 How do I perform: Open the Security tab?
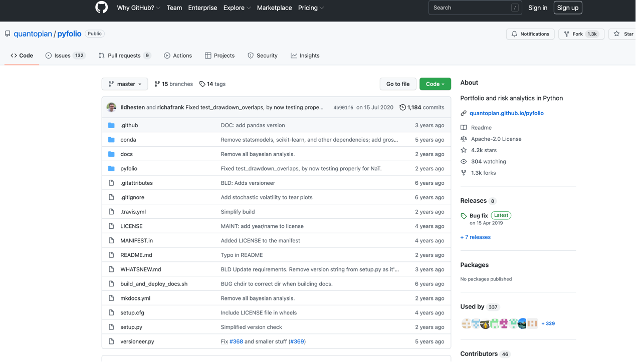[263, 56]
